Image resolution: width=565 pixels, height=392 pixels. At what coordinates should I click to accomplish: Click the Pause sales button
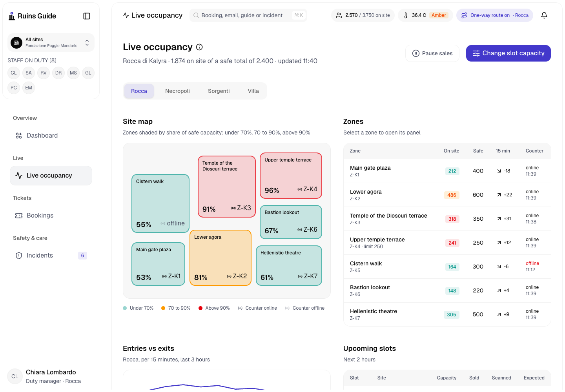coord(432,53)
